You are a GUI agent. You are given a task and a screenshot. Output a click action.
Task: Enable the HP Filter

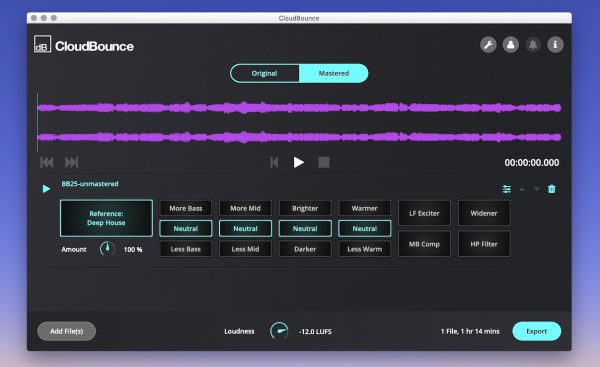[x=484, y=244]
